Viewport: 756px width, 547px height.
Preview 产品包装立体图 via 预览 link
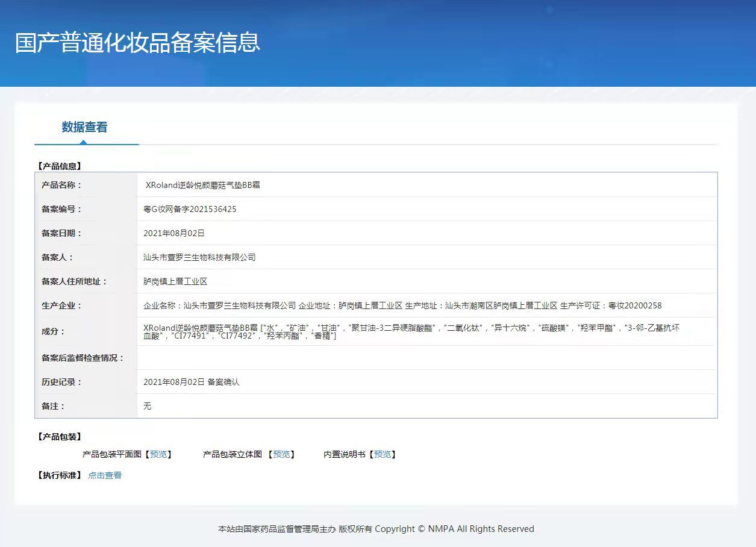281,454
